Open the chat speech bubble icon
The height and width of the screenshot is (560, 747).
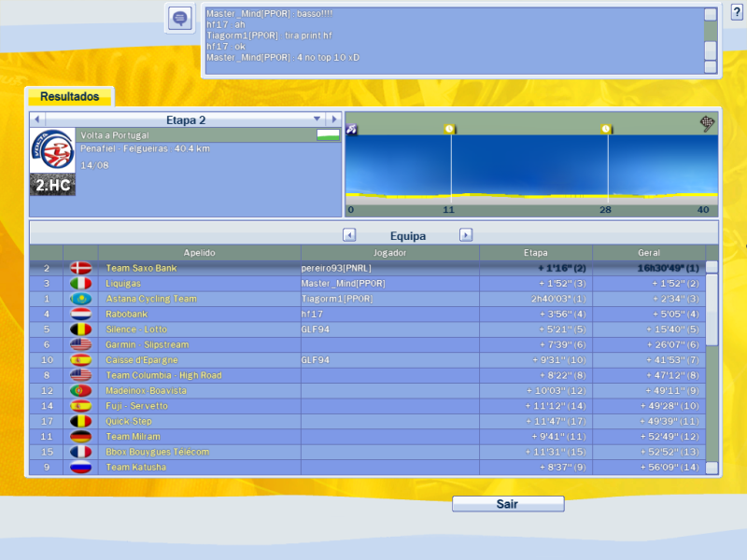point(179,18)
